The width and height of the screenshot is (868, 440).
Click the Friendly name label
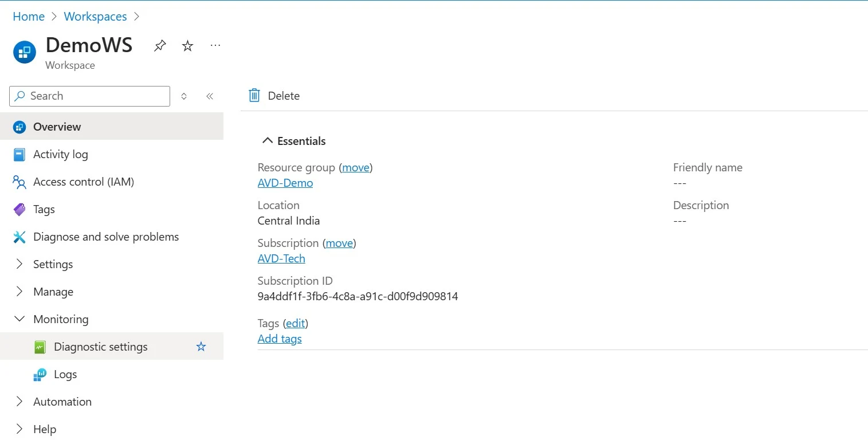(708, 167)
